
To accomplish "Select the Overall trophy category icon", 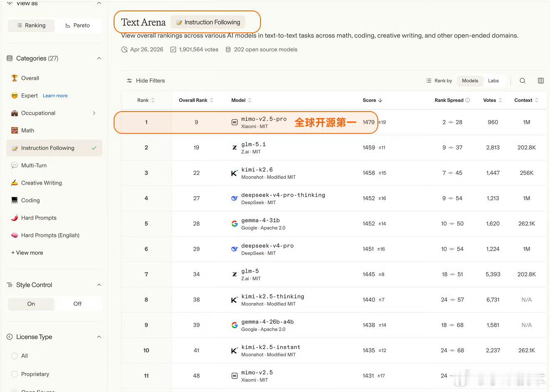I will point(15,78).
